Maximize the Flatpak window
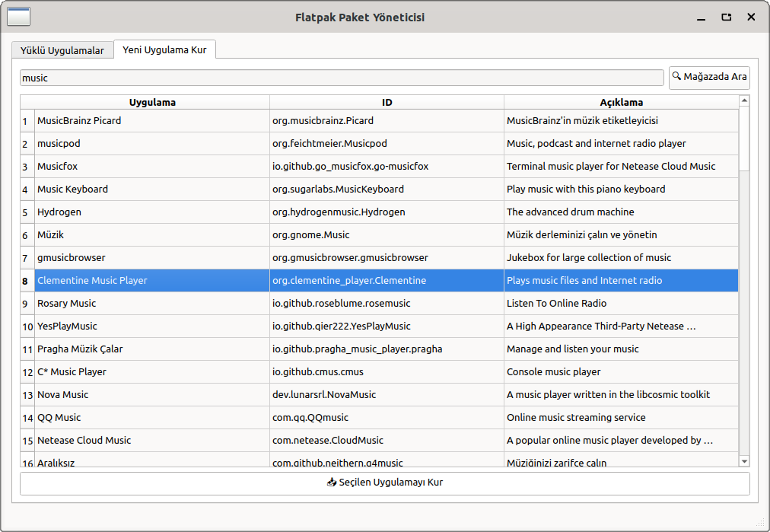 726,17
